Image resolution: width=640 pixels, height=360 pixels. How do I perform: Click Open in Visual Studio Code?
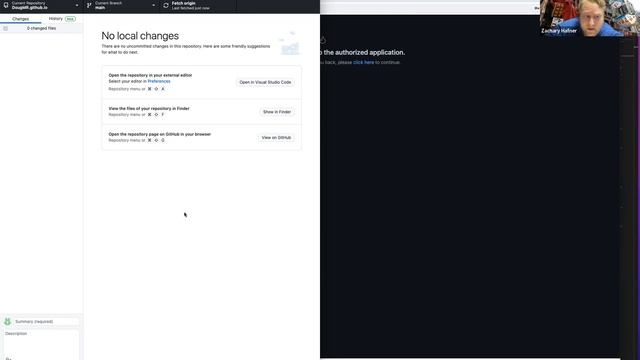click(x=265, y=82)
